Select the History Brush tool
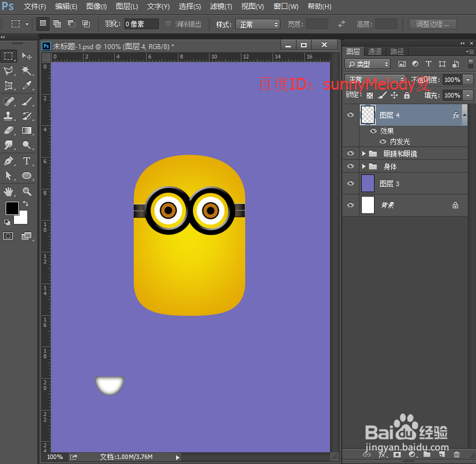This screenshot has width=476, height=464. click(x=27, y=116)
